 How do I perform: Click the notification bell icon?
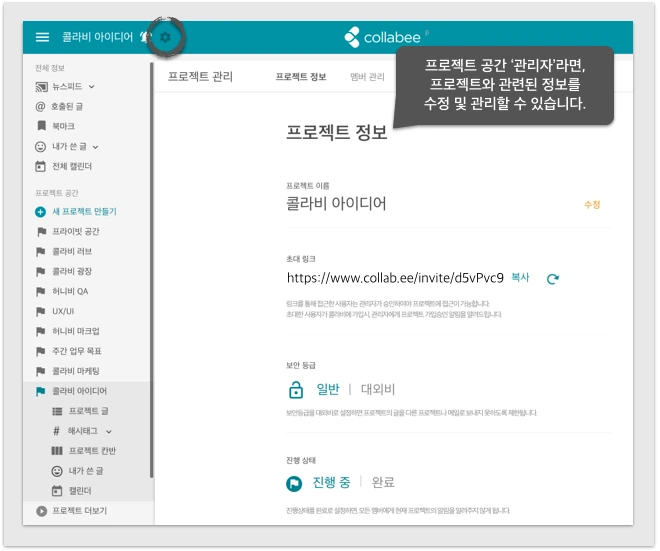tap(145, 37)
